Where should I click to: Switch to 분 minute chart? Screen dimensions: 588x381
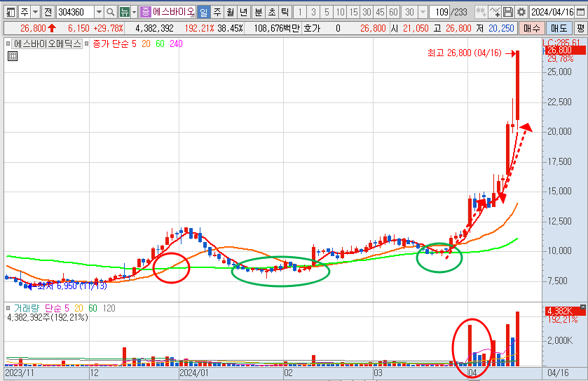(x=259, y=13)
